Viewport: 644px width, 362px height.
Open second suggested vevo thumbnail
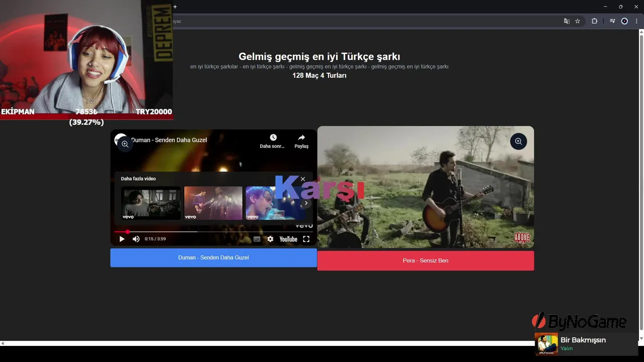click(213, 203)
